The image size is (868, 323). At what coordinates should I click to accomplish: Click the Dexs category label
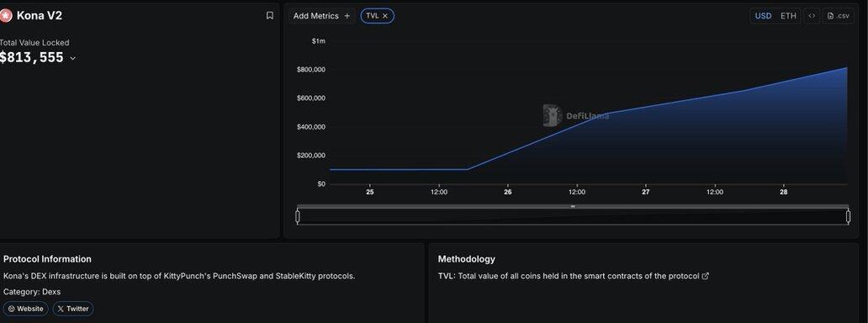(x=51, y=292)
